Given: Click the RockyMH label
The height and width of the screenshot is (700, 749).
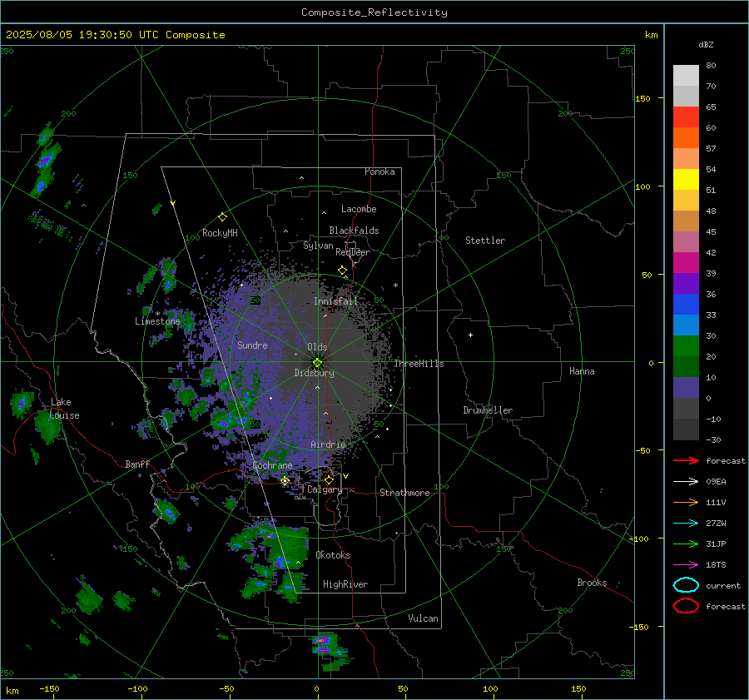Looking at the screenshot, I should coord(220,233).
